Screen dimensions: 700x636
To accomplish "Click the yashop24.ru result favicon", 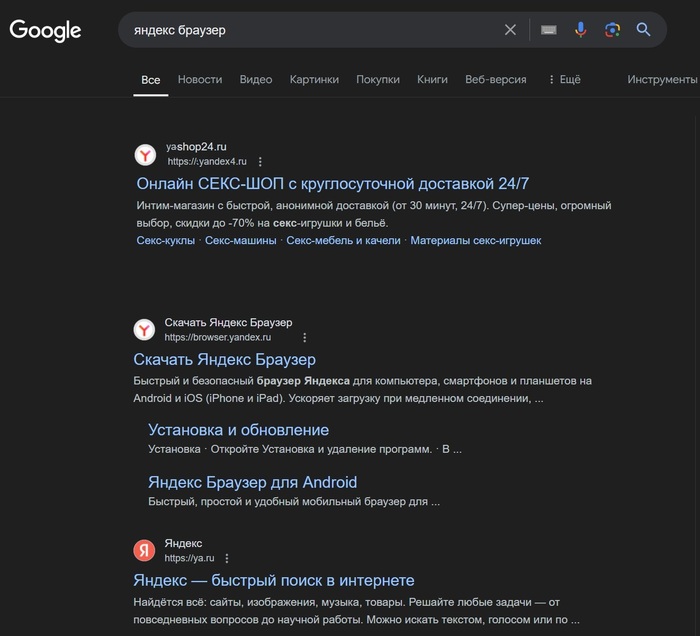I will (x=145, y=154).
